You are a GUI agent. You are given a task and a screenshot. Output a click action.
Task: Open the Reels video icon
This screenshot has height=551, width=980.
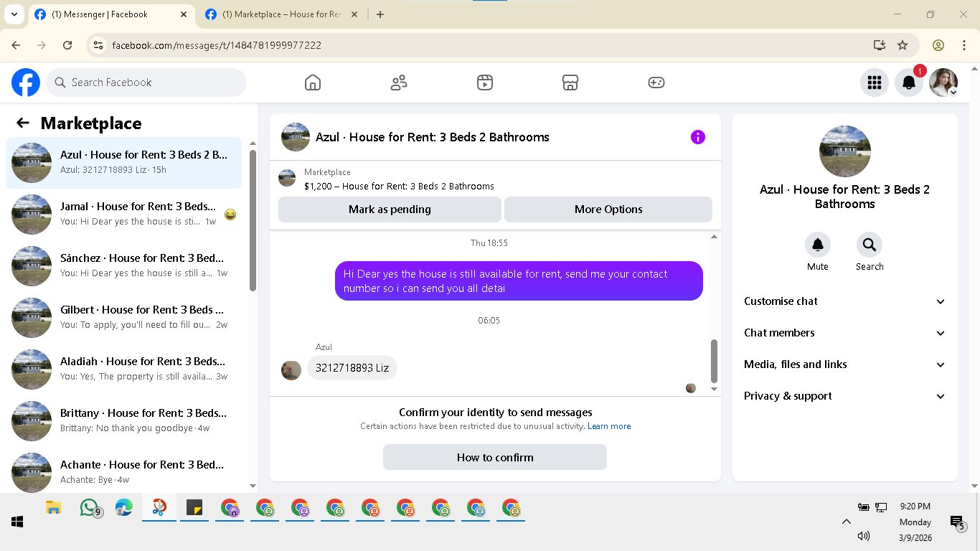click(x=485, y=83)
